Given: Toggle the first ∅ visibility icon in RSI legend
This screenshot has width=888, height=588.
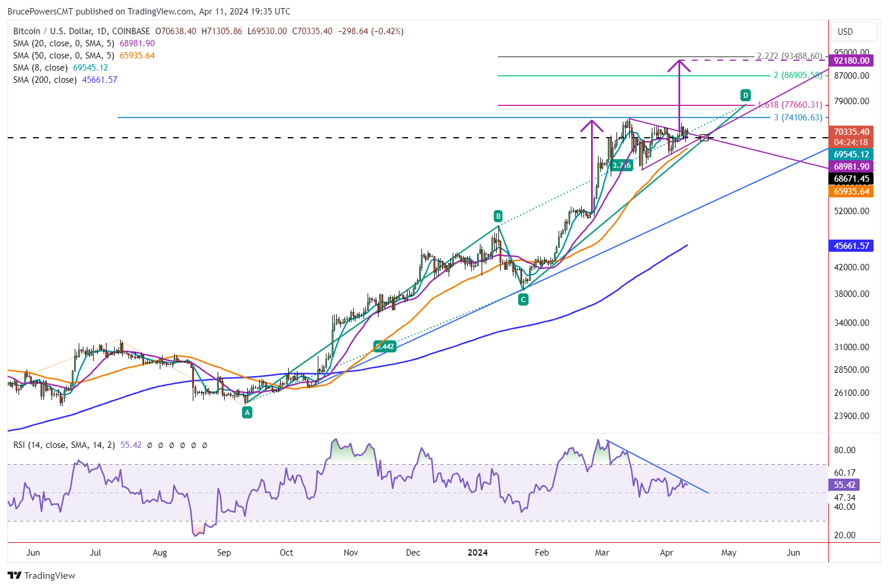Looking at the screenshot, I should point(149,446).
